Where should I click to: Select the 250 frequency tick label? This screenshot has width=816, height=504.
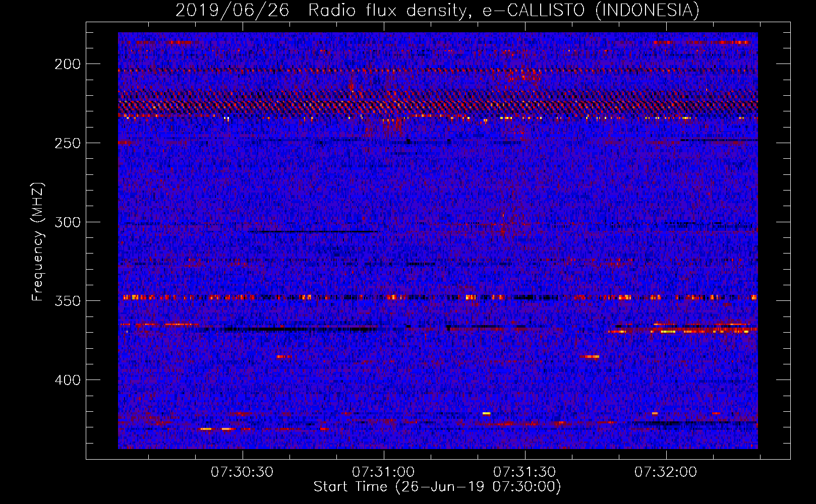(68, 143)
